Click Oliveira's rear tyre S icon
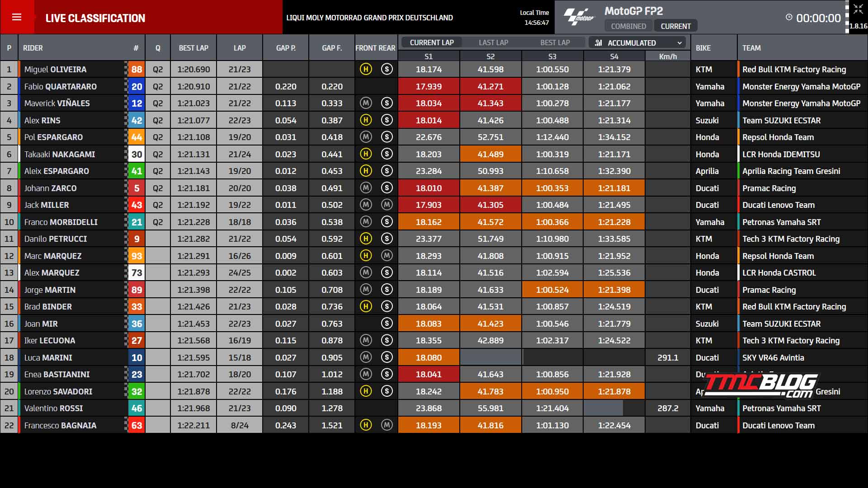The height and width of the screenshot is (488, 868). click(387, 69)
